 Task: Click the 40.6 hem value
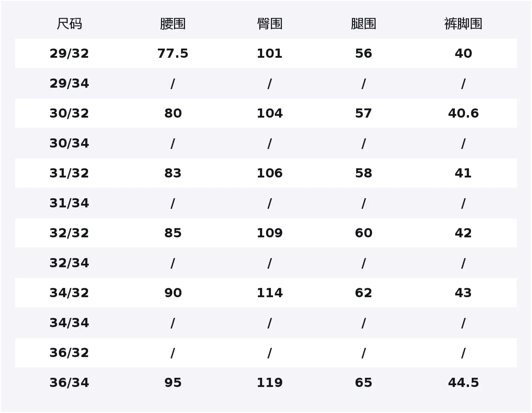[463, 113]
